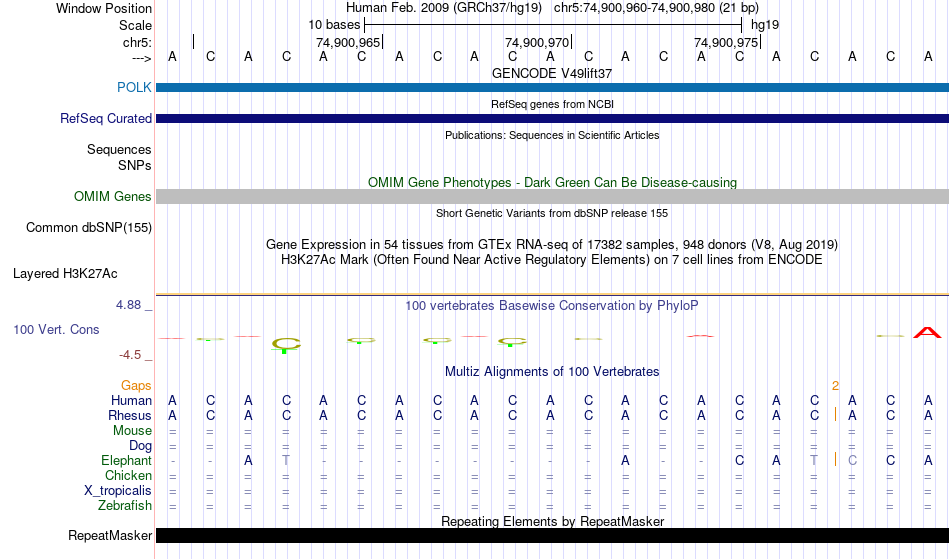Click the OMIM Gene Phenotypes track title
The image size is (950, 559).
[552, 182]
